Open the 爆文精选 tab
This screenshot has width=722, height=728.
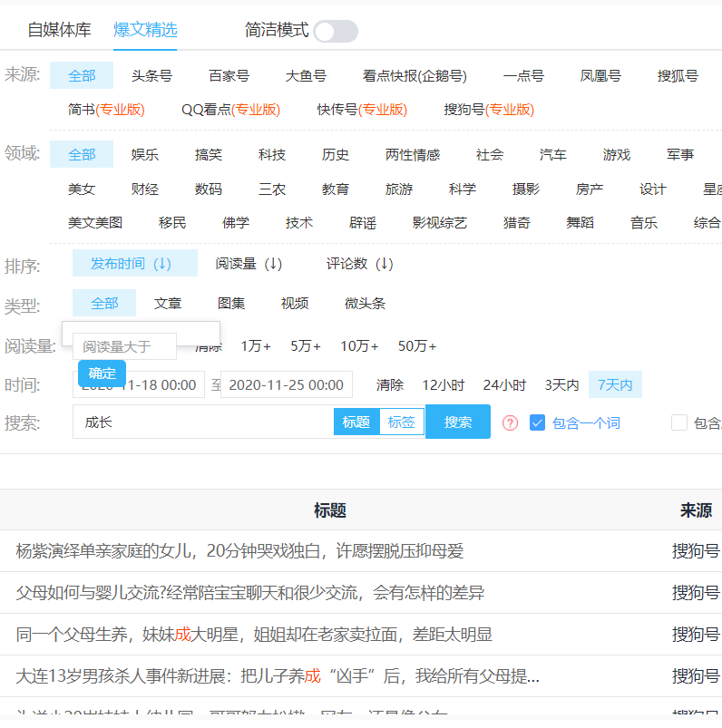tap(145, 30)
